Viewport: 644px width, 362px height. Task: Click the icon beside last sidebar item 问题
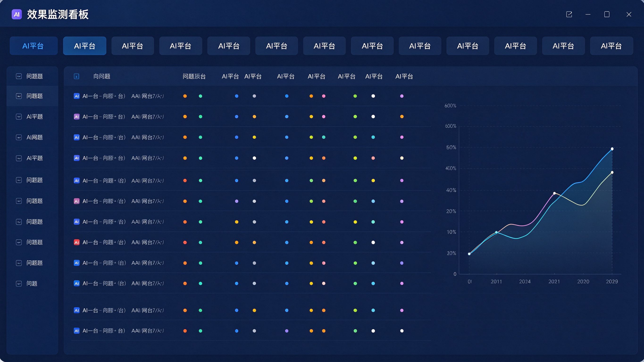(x=19, y=284)
